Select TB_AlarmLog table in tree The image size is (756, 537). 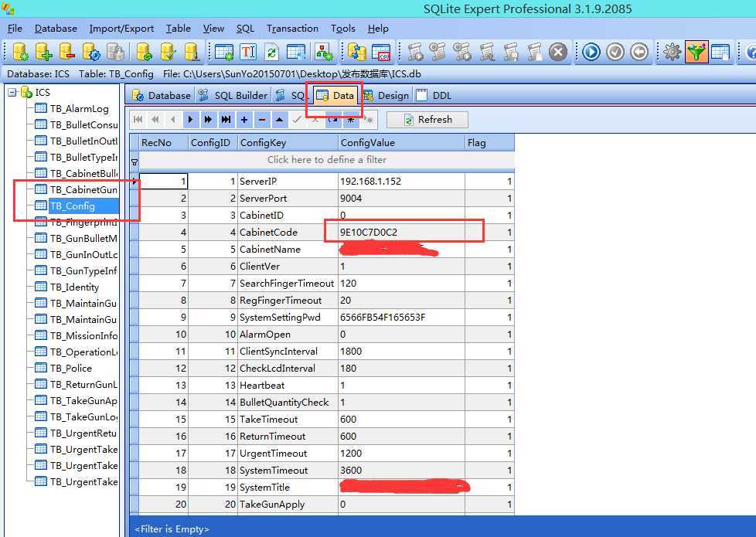(x=79, y=109)
